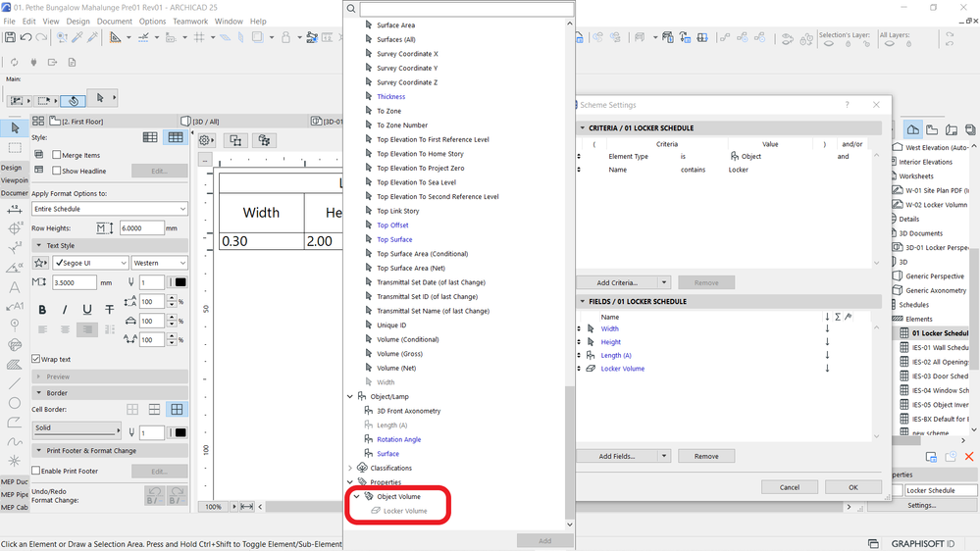Switch to the 2. First Floor tab
Screen dimensions: 980x551
[x=77, y=122]
